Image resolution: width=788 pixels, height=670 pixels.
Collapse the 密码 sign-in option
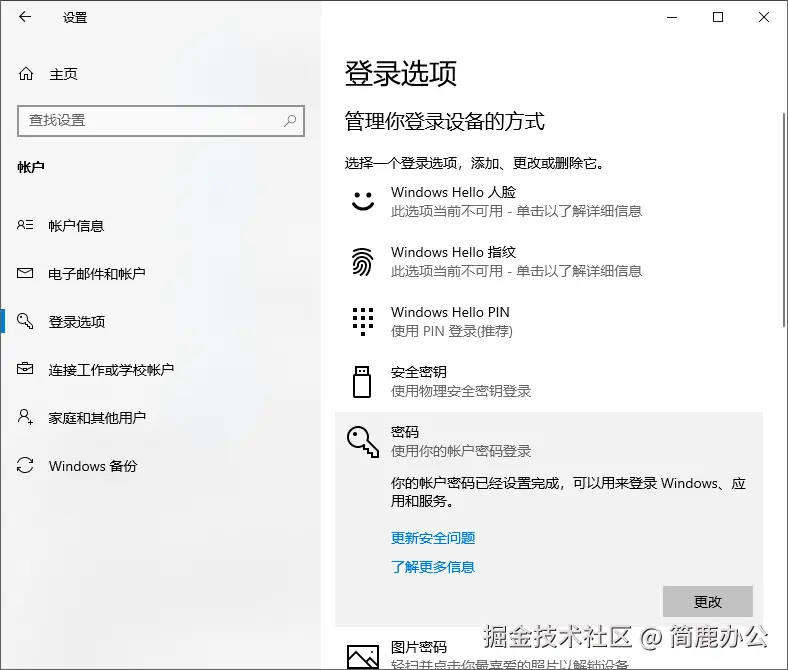tap(549, 441)
